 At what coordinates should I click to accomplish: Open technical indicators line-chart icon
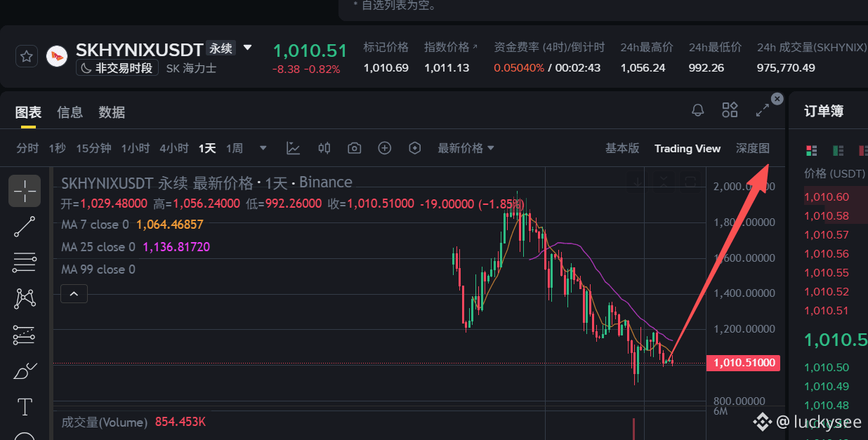tap(294, 148)
